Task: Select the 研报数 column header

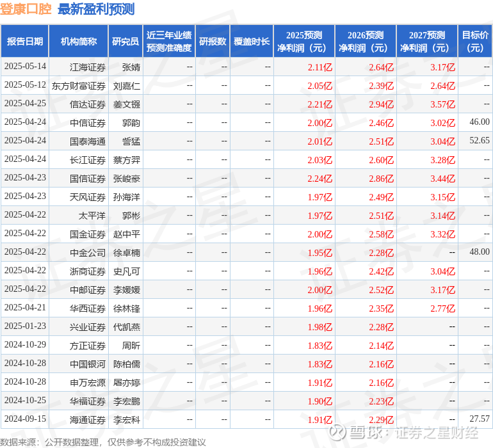Action: pos(213,42)
